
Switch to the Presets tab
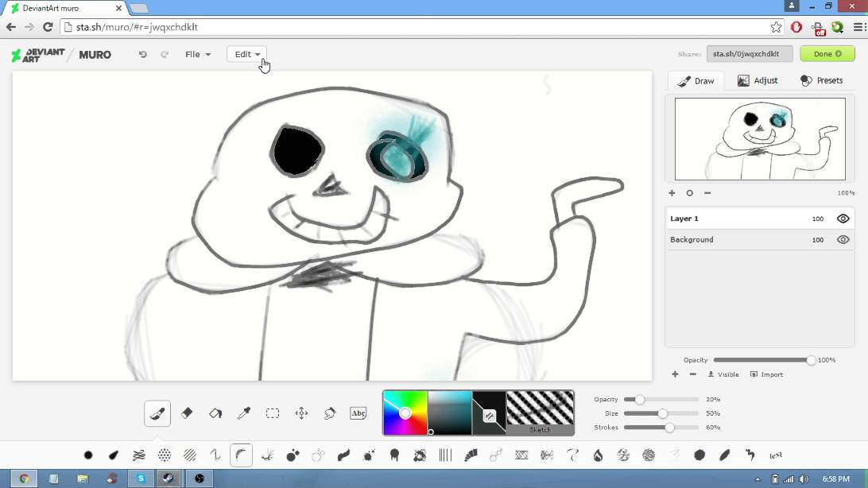point(822,81)
